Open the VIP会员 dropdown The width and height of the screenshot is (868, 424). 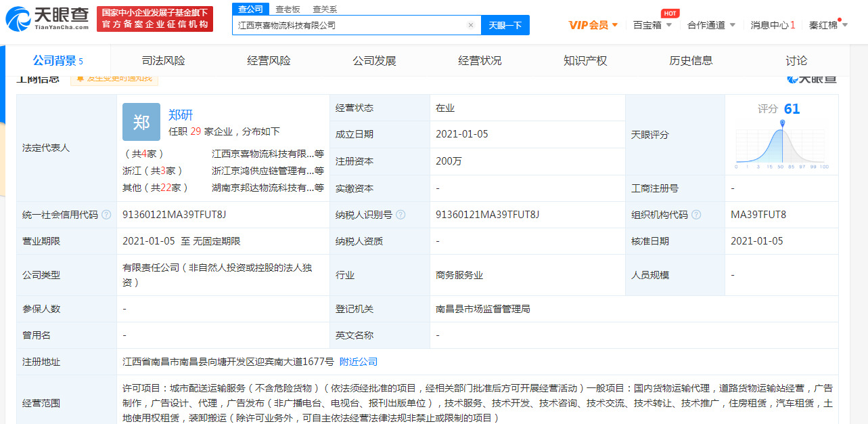click(593, 25)
